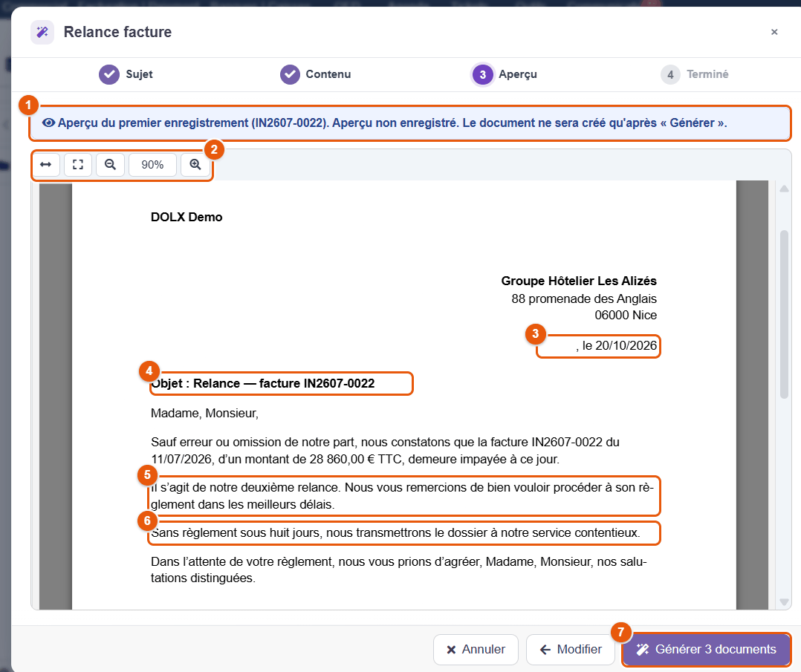This screenshot has width=801, height=672.
Task: Click Modifier to go back and edit
Action: 571,649
